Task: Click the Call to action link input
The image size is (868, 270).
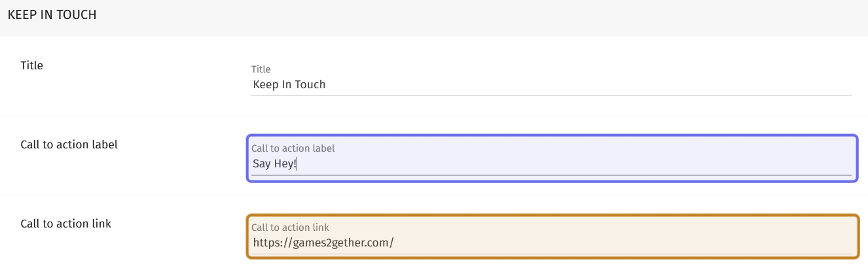Action: pyautogui.click(x=550, y=243)
